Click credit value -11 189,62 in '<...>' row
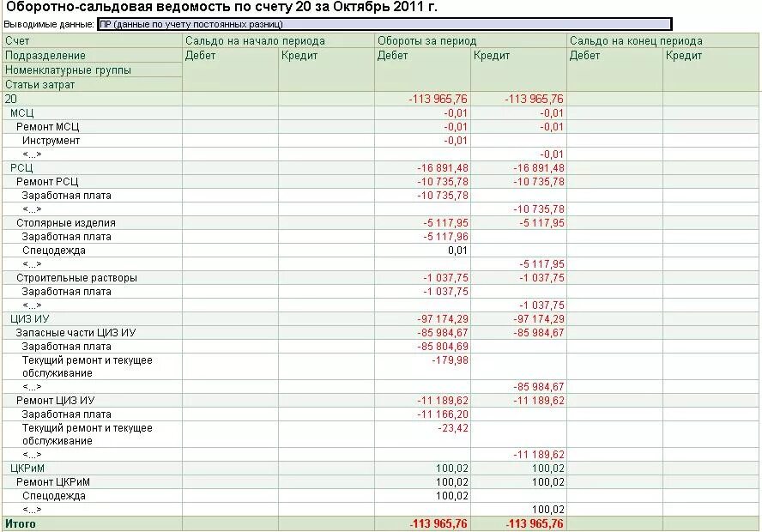762x532 pixels. (x=539, y=455)
